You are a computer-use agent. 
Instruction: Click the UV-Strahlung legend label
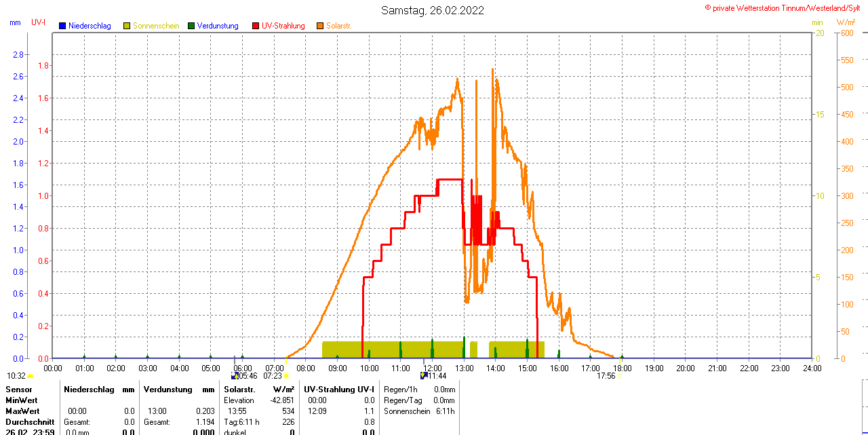[283, 26]
